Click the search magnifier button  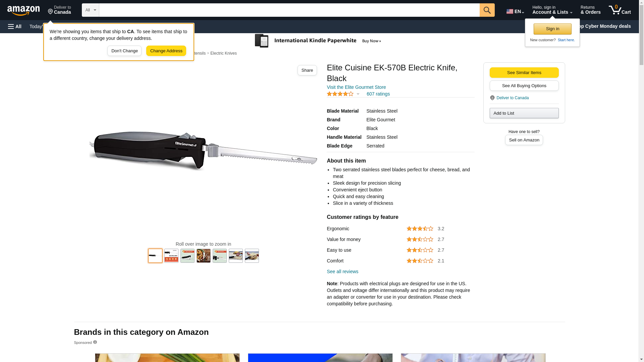pyautogui.click(x=487, y=10)
